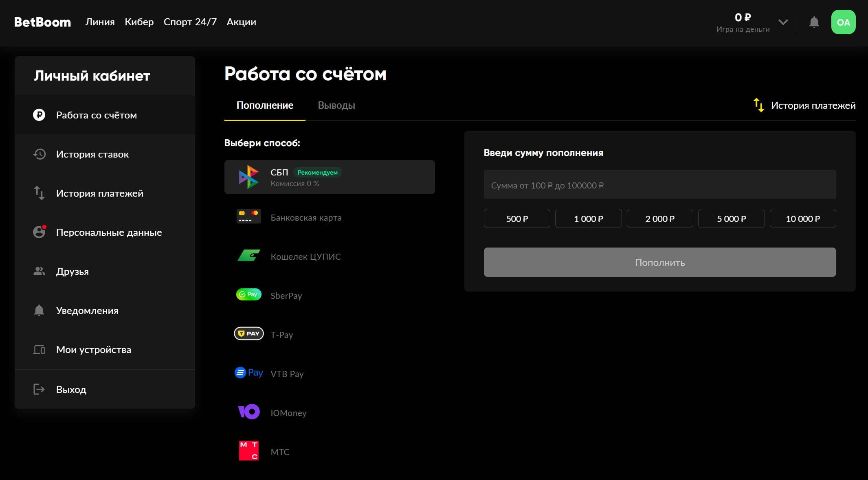Open Акции in the top menu
The width and height of the screenshot is (868, 480).
[x=241, y=22]
